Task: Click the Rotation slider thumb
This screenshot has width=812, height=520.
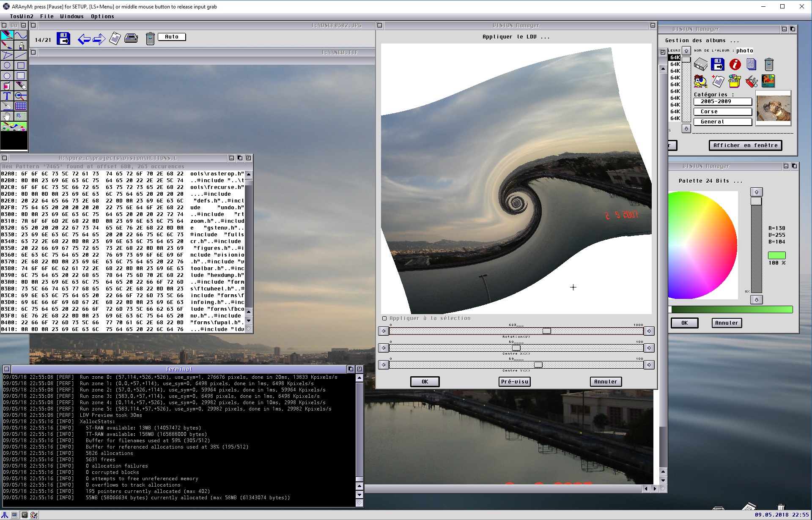Action: point(546,331)
